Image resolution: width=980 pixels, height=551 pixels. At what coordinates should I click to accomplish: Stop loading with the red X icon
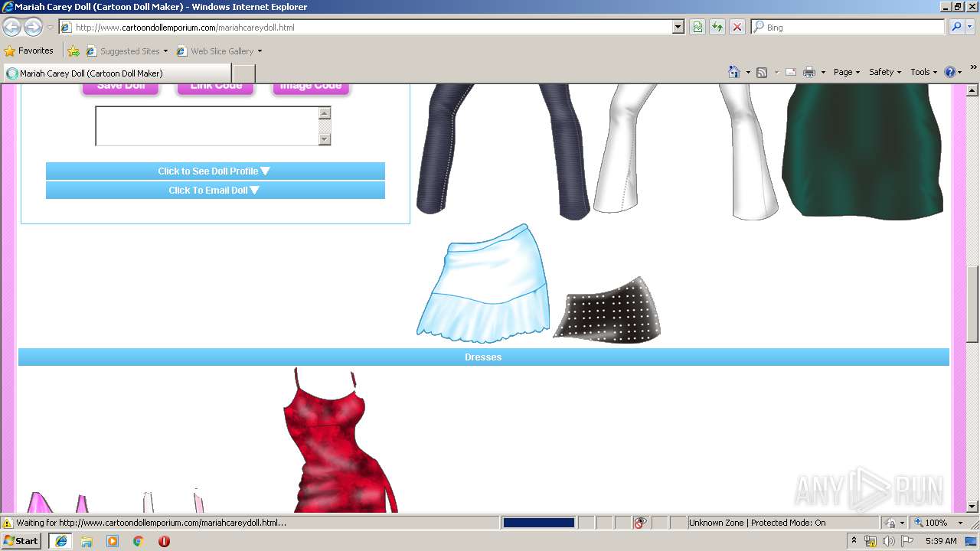tap(737, 27)
